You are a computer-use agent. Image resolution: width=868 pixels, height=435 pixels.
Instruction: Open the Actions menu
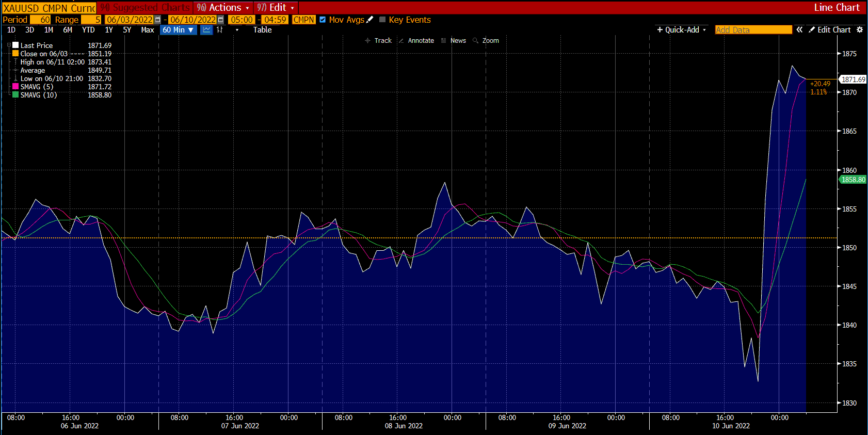pyautogui.click(x=223, y=8)
